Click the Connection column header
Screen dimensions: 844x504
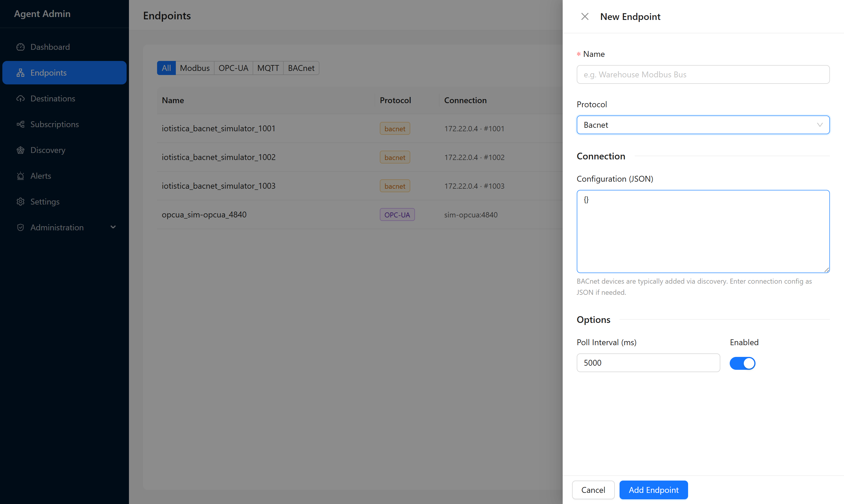click(x=465, y=100)
